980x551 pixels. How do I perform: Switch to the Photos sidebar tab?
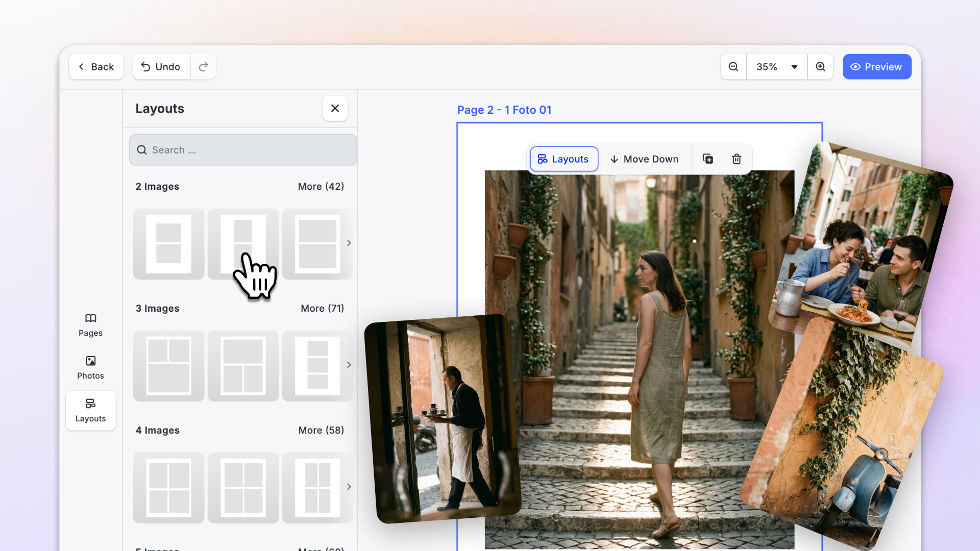(x=90, y=368)
